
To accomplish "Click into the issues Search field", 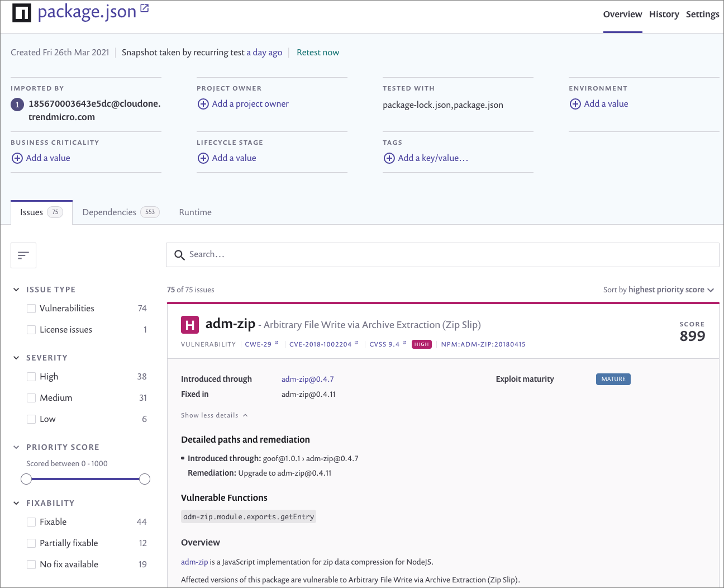I will (x=442, y=255).
